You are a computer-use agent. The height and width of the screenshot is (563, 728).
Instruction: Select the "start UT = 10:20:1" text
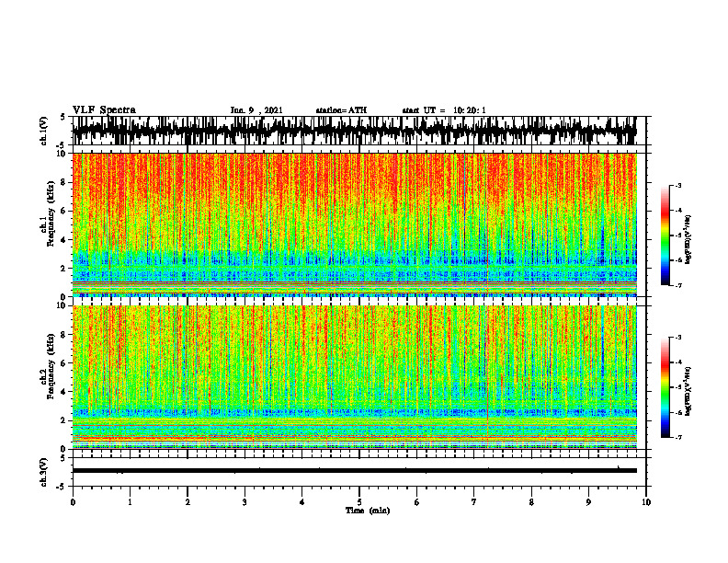pyautogui.click(x=444, y=110)
